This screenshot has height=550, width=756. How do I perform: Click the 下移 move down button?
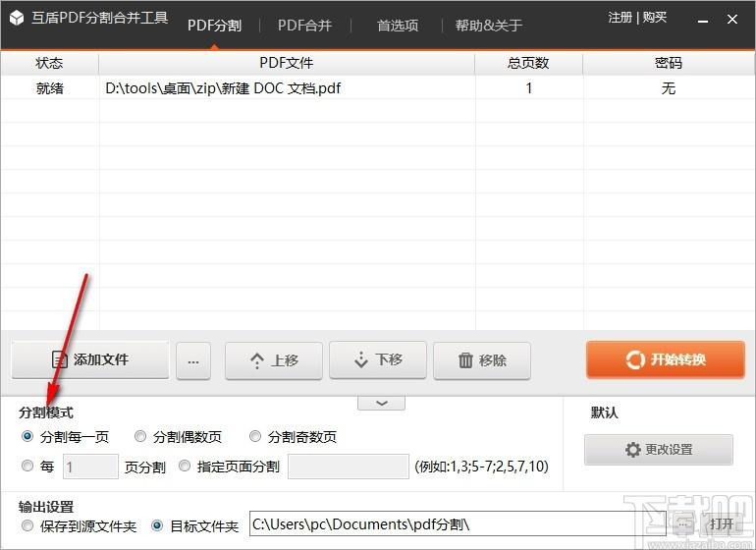point(378,359)
